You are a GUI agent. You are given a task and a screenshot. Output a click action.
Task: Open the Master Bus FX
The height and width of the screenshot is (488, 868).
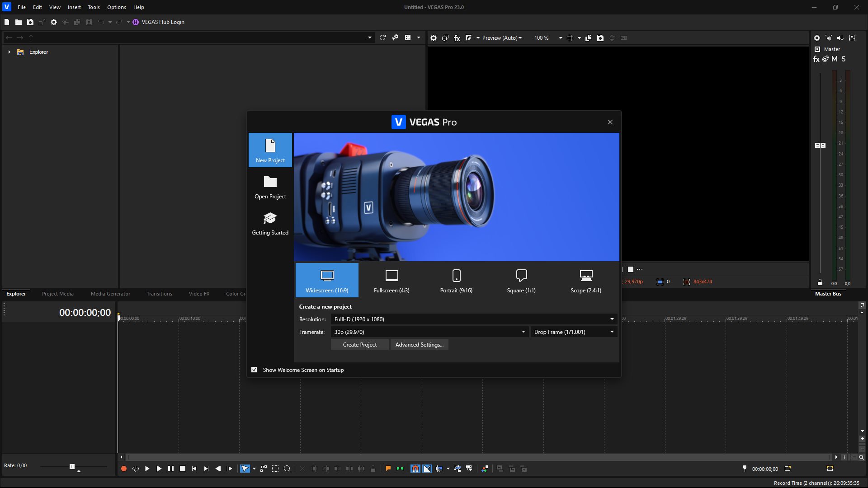click(x=816, y=59)
